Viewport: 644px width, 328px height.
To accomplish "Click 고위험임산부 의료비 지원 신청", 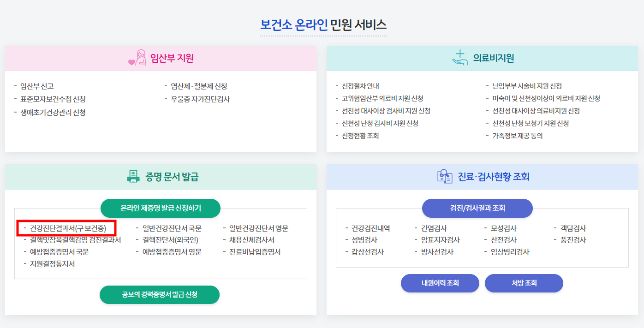I will tap(382, 98).
